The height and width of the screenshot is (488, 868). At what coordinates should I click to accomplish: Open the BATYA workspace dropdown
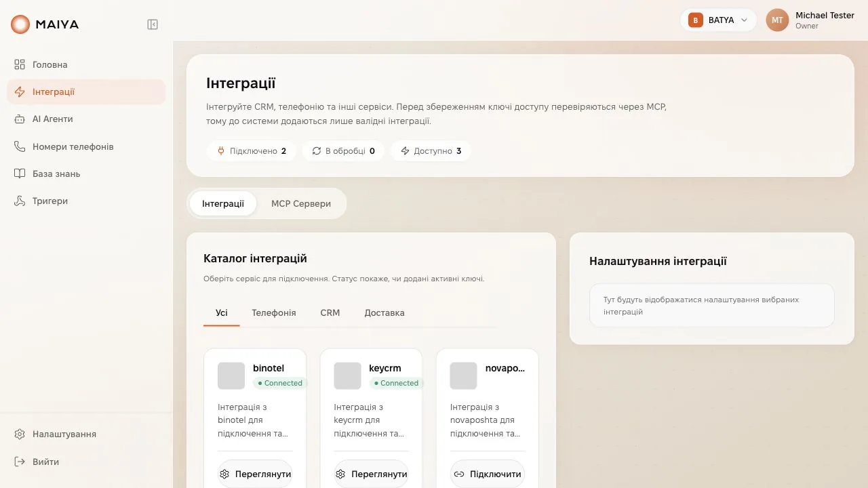point(718,20)
